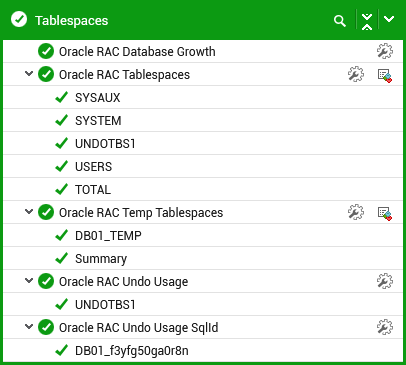Click the green checkmark beside SYSTEM

tap(62, 120)
